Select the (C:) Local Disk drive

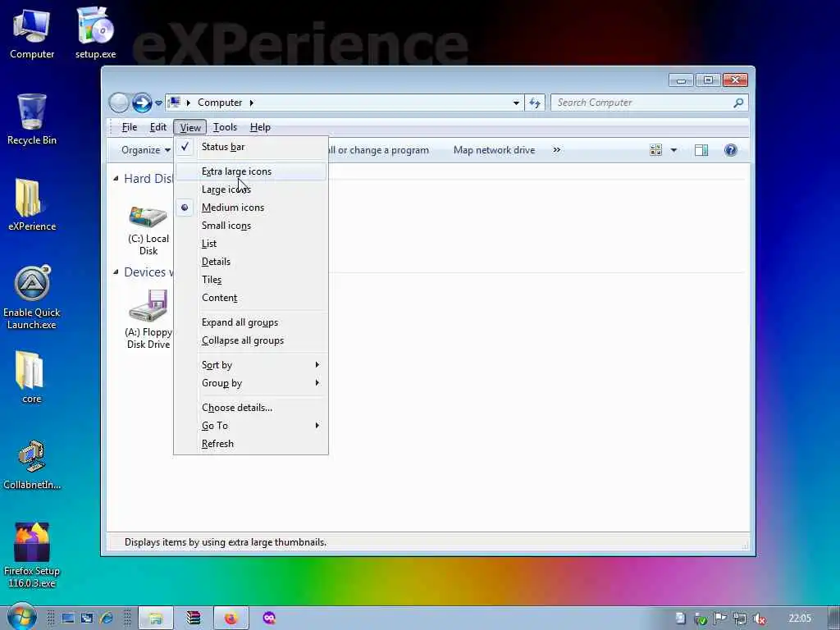click(x=148, y=230)
